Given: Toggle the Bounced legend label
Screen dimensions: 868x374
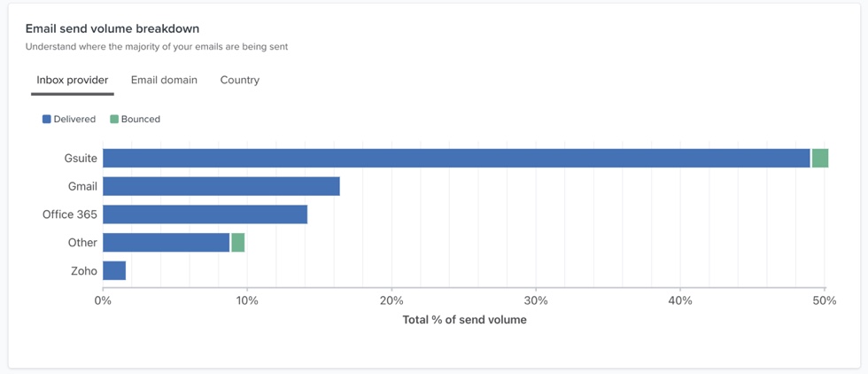Looking at the screenshot, I should click(x=141, y=119).
